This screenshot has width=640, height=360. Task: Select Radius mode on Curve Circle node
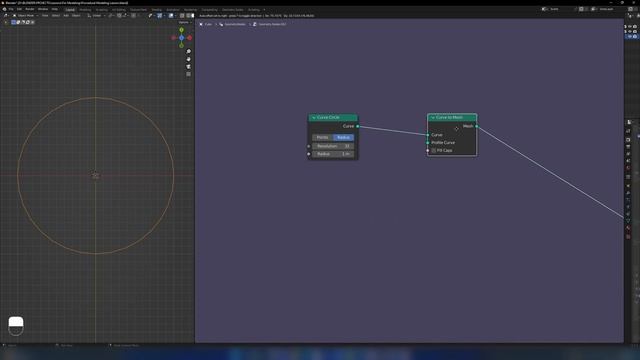click(x=343, y=138)
